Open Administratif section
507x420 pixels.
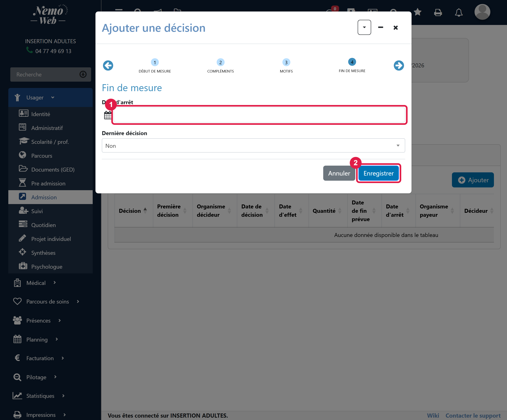51,128
